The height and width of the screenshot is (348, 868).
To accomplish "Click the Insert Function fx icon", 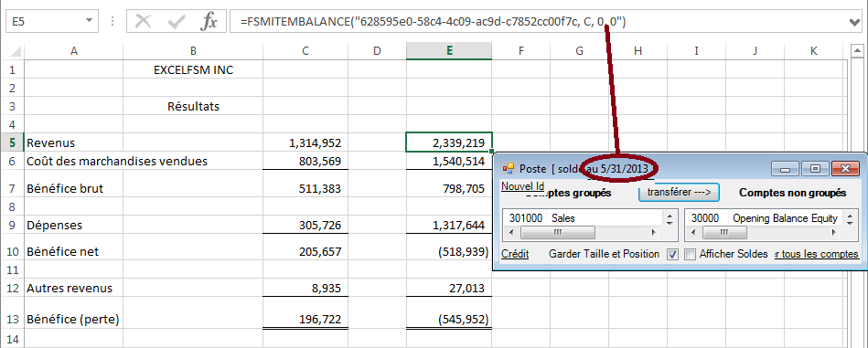I will coord(209,22).
